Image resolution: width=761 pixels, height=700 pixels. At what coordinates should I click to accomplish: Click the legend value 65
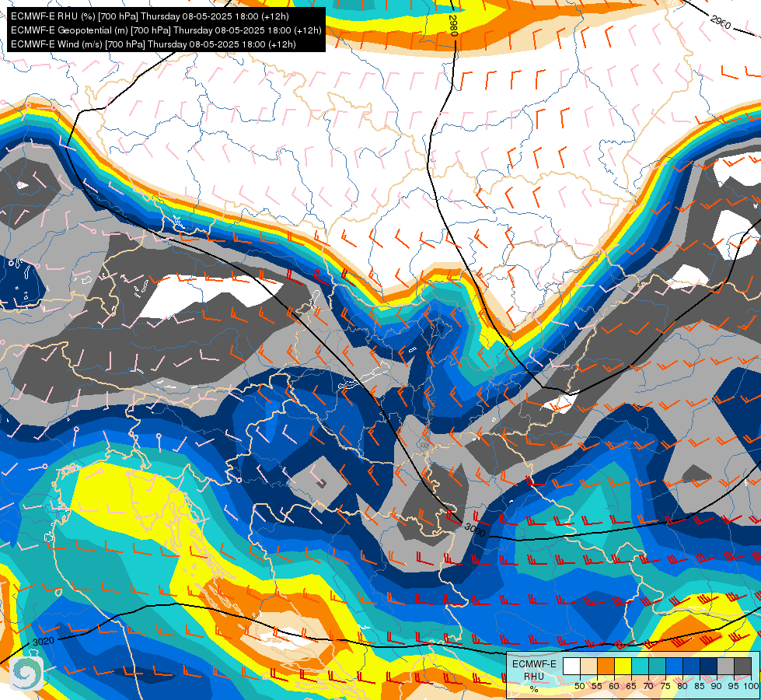click(631, 686)
